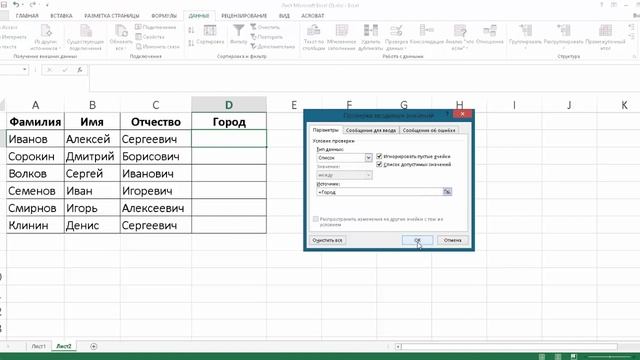Confirm the dialog with OK button

417,240
